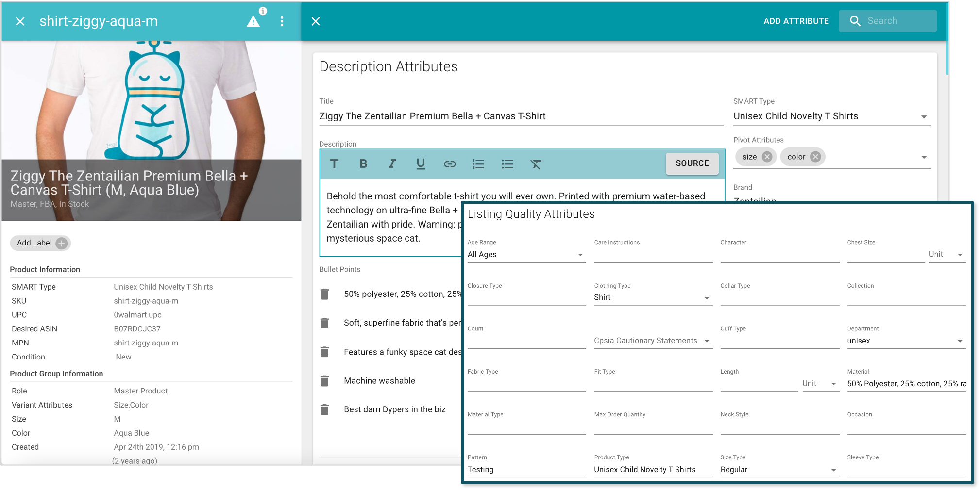Delete the 'Soft, superfine fabric' bullet point

coord(325,323)
